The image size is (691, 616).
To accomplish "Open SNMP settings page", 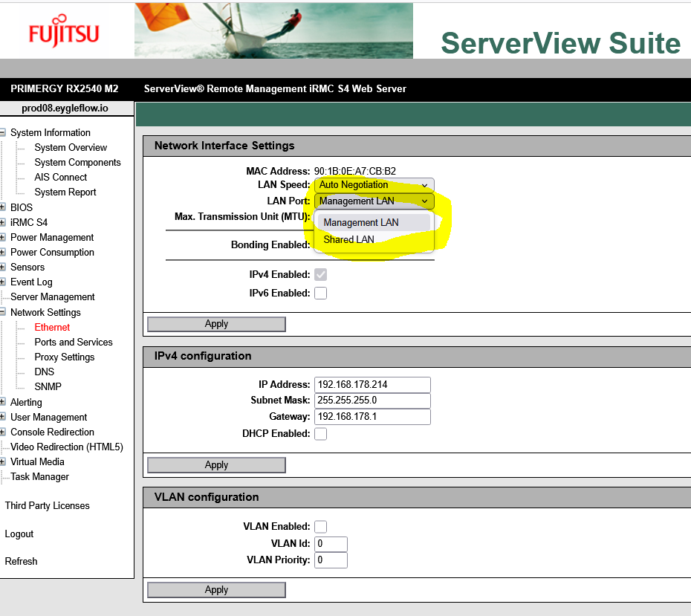I will [x=48, y=386].
